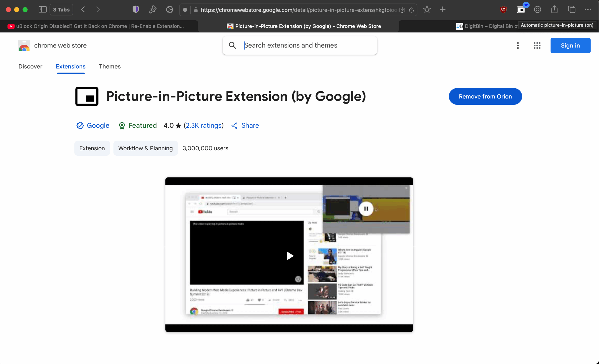The image size is (599, 364).
Task: Reload the current page
Action: [x=411, y=10]
